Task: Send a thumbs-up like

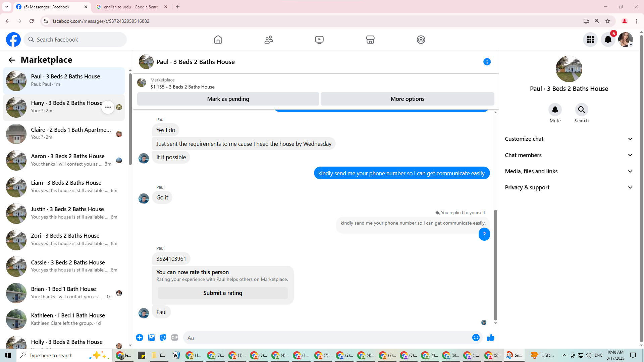Action: [491, 338]
